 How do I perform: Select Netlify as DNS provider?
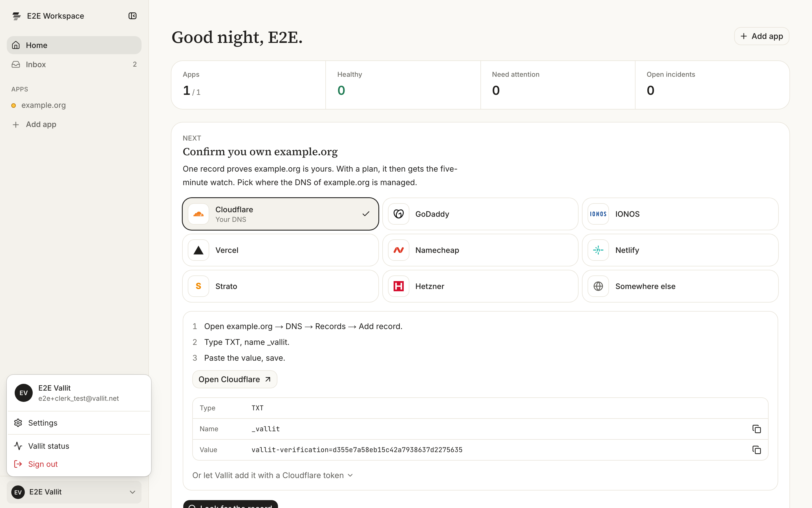680,250
